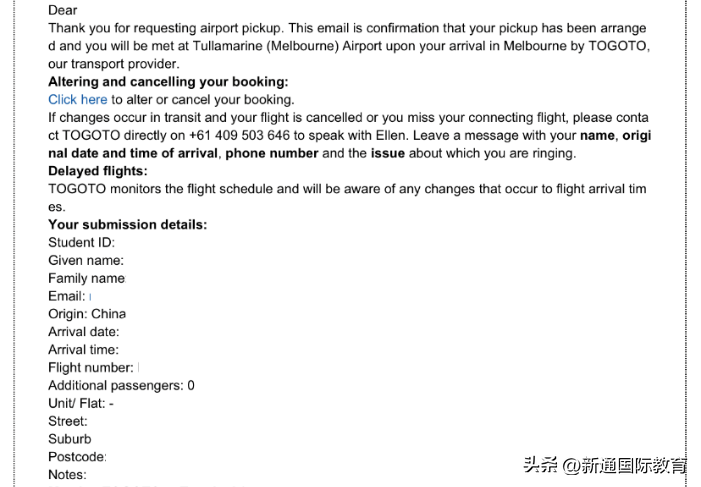Click the Arrival time field line
The image size is (701, 487).
point(83,350)
